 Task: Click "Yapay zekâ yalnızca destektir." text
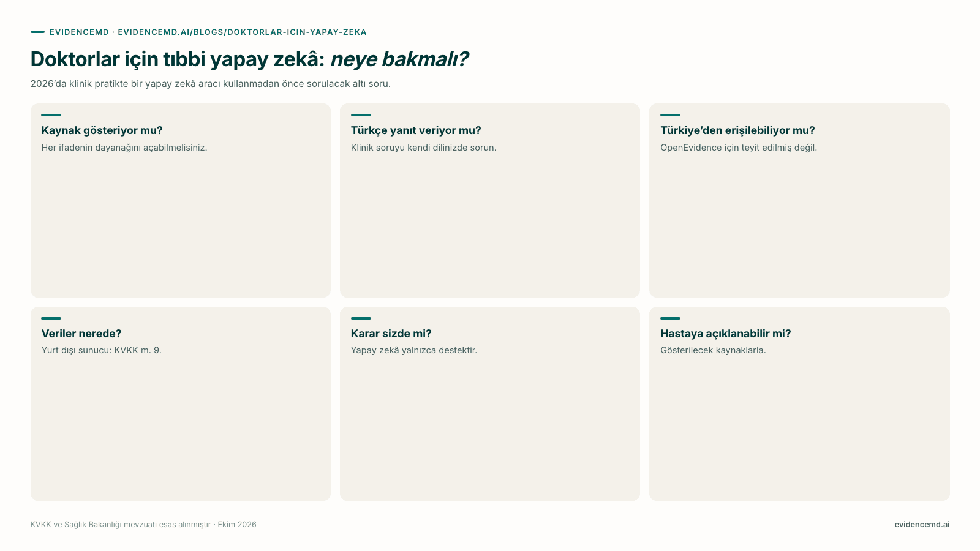(414, 350)
